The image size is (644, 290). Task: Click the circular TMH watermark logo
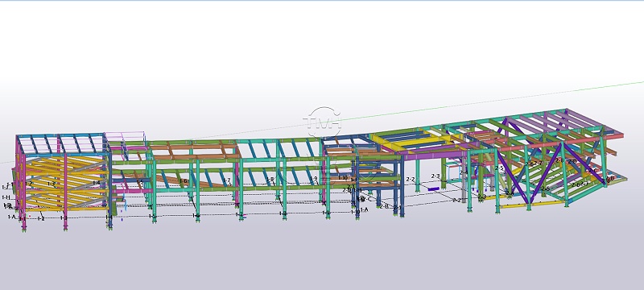[324, 122]
